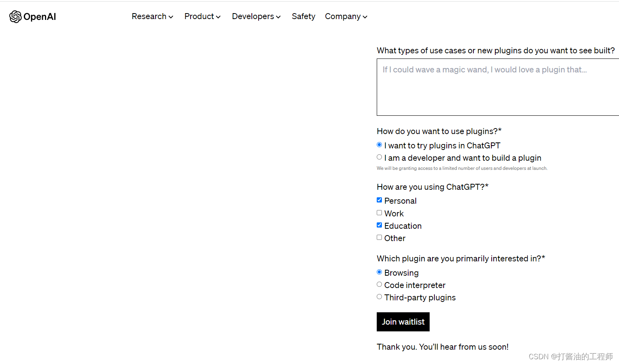Viewport: 619px width, 364px height.
Task: Expand the Company dropdown chevron
Action: click(x=365, y=17)
